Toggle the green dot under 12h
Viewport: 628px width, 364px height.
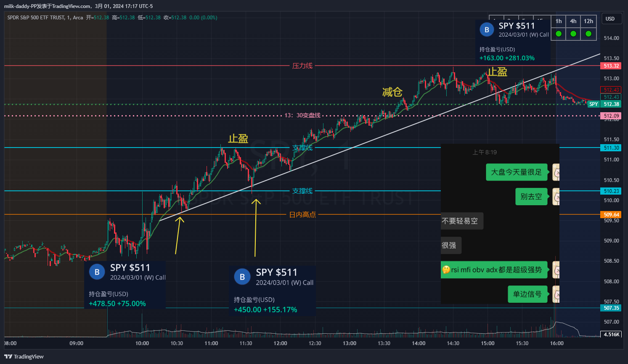pos(588,34)
